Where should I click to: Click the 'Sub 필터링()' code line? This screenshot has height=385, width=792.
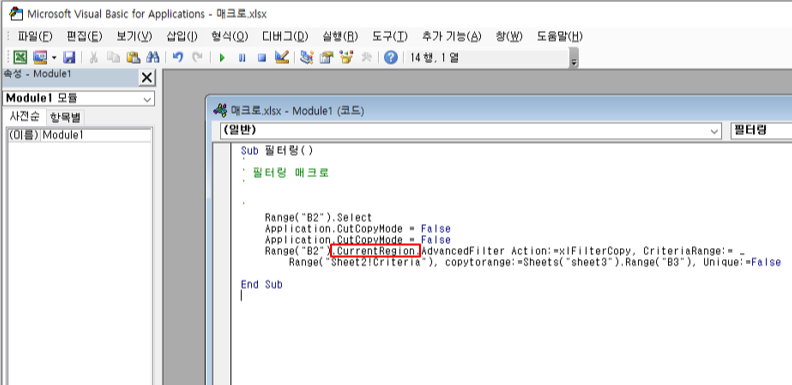click(x=277, y=151)
